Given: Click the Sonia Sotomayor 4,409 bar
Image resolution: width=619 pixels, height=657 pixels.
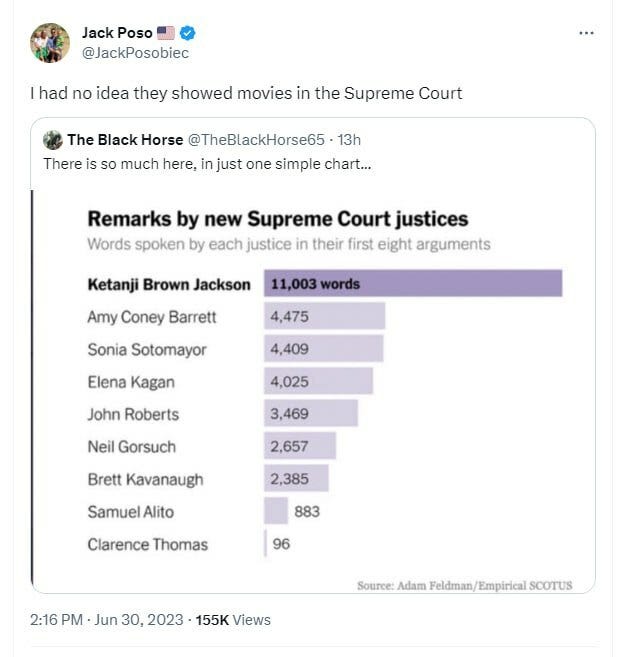Looking at the screenshot, I should (x=323, y=349).
